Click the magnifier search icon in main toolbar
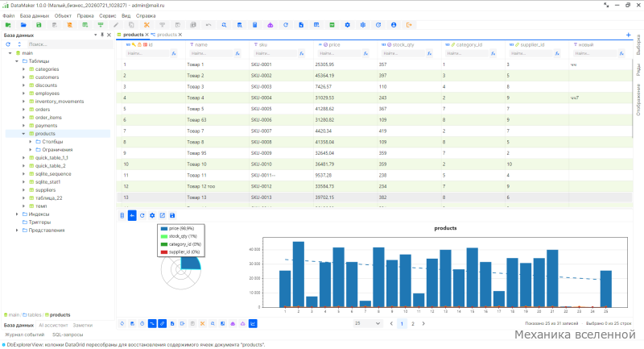Viewport: 644px width, 349px height. tap(224, 25)
